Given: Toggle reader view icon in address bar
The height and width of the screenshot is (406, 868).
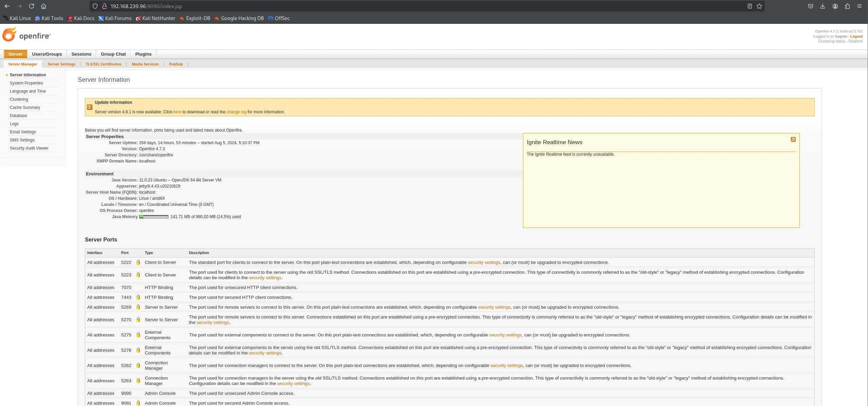Looking at the screenshot, I should (749, 6).
